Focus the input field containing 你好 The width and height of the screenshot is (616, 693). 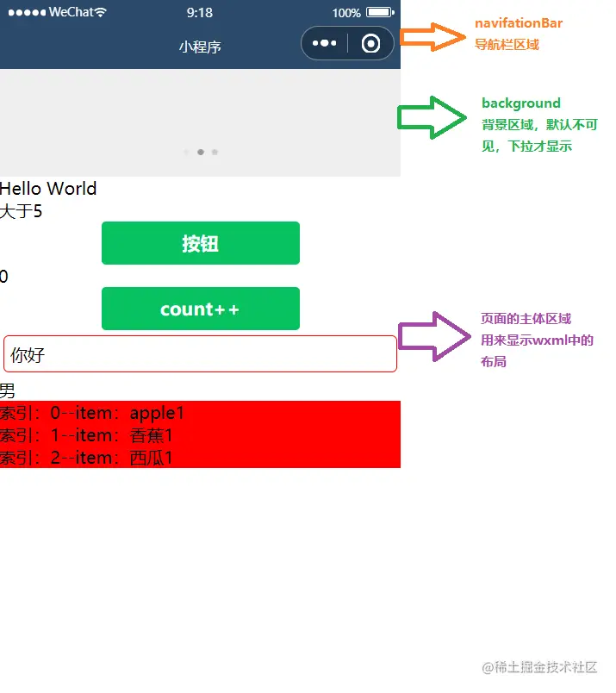pyautogui.click(x=200, y=353)
